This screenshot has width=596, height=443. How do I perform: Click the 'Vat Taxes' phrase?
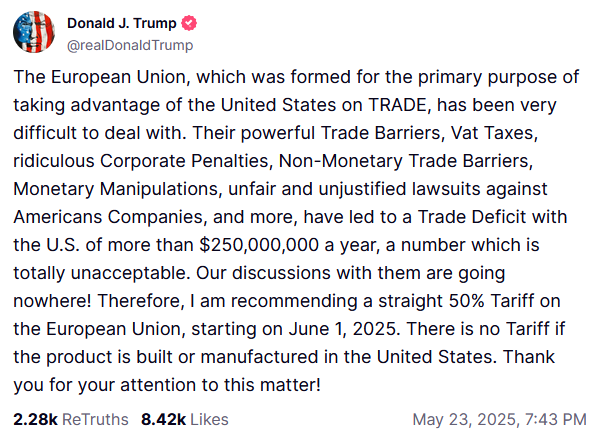pyautogui.click(x=495, y=133)
